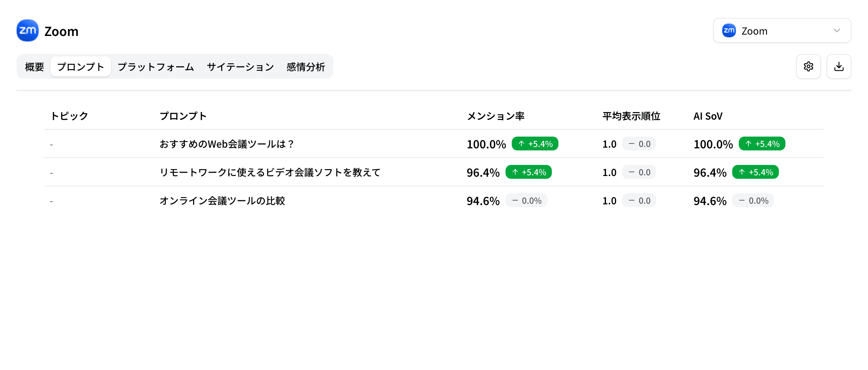Viewport: 868px width, 370px height.
Task: Click the メンション率 column header
Action: pyautogui.click(x=496, y=116)
